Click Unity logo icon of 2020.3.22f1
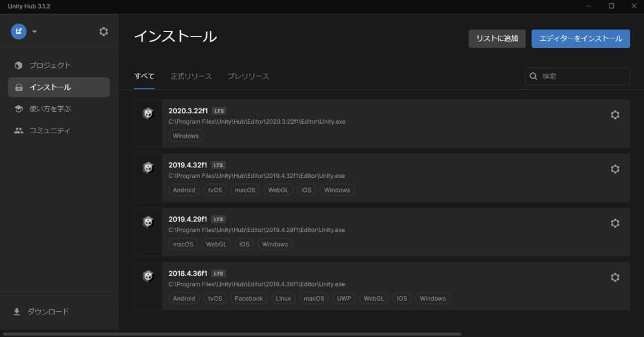Screen dimensions: 644x337 (148, 113)
